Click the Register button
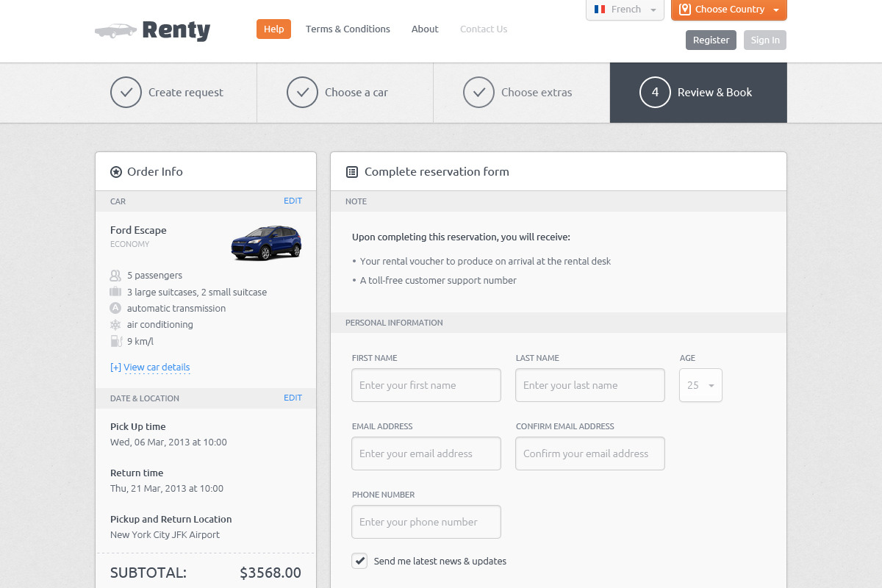This screenshot has height=588, width=882. pos(711,40)
